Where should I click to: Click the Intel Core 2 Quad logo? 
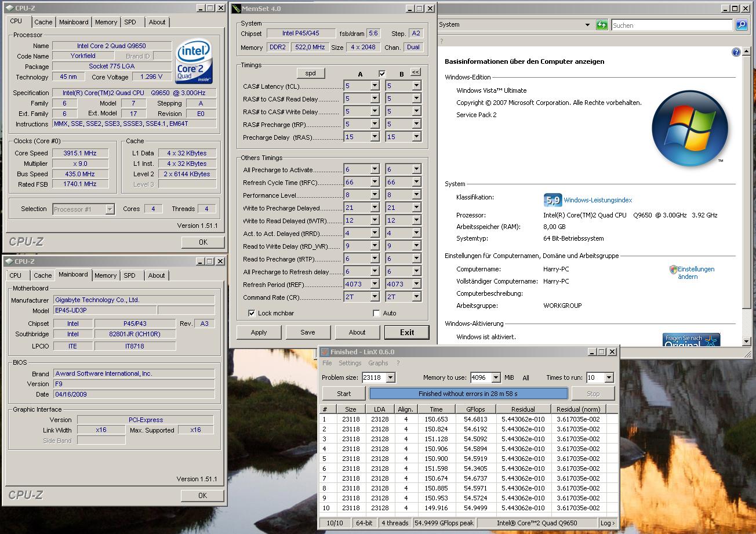[194, 61]
